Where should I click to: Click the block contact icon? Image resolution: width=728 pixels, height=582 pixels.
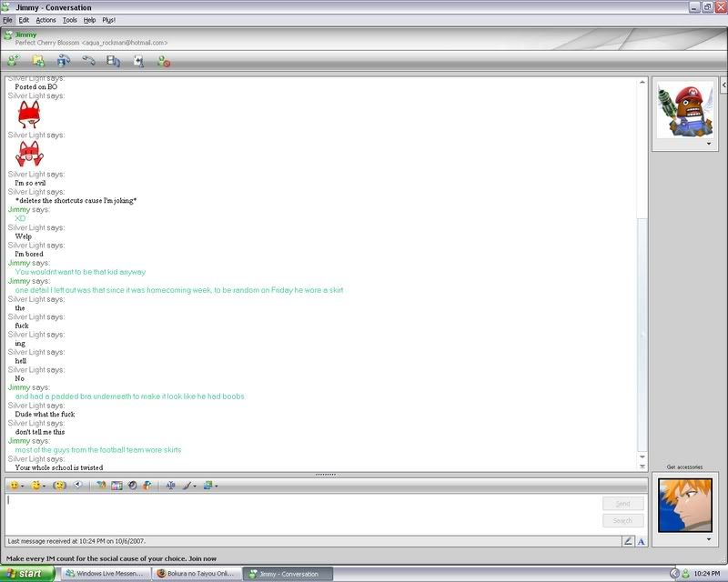(x=163, y=61)
